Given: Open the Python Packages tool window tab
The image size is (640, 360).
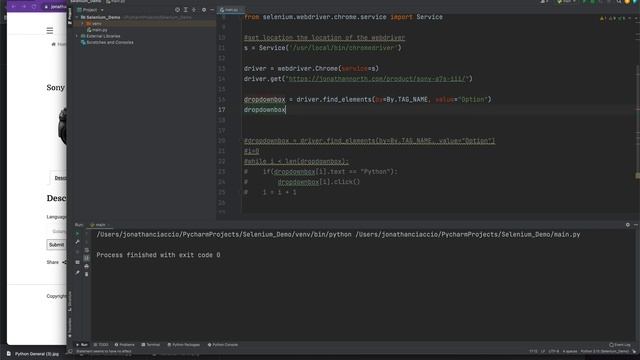Looking at the screenshot, I should [x=184, y=345].
